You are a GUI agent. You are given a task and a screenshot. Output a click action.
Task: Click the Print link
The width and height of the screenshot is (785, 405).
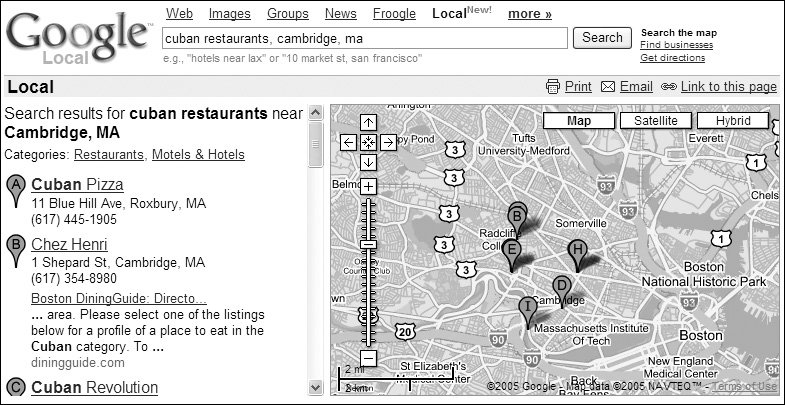tap(578, 87)
